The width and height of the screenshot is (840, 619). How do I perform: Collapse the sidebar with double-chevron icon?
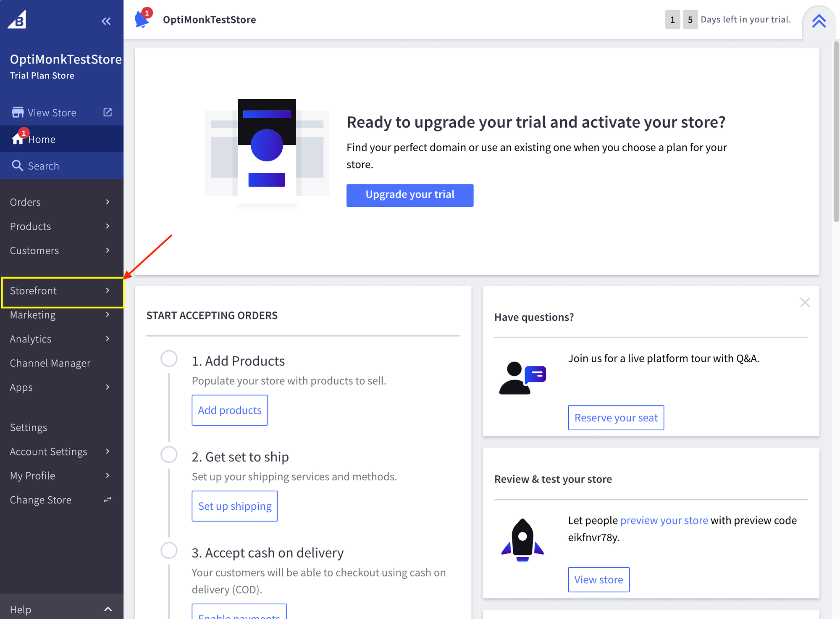pyautogui.click(x=106, y=21)
